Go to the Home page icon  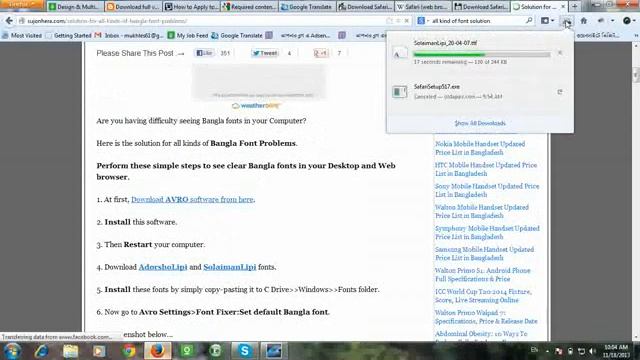(584, 21)
